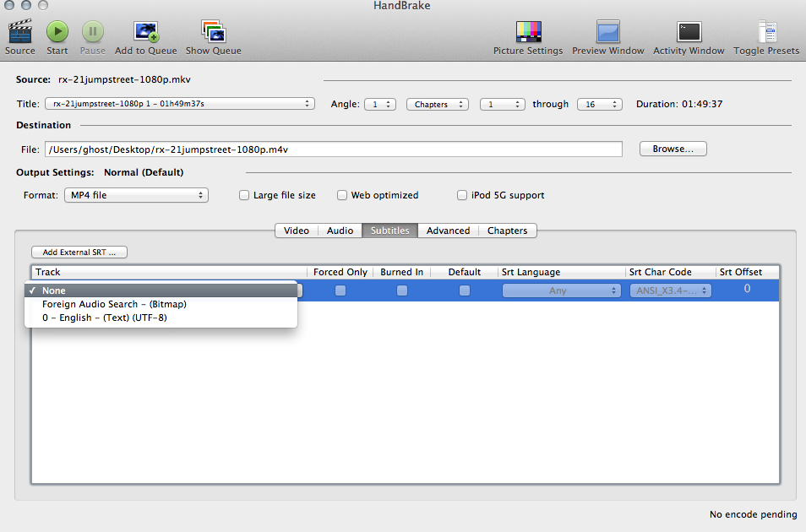Screen dimensions: 806x532
Task: Add job with Add to Queue icon
Action: tap(146, 32)
